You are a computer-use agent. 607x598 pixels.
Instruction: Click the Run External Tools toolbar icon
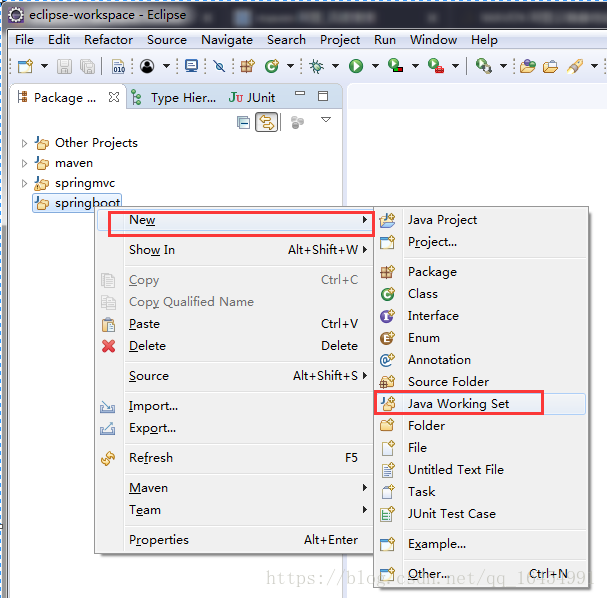tap(436, 66)
